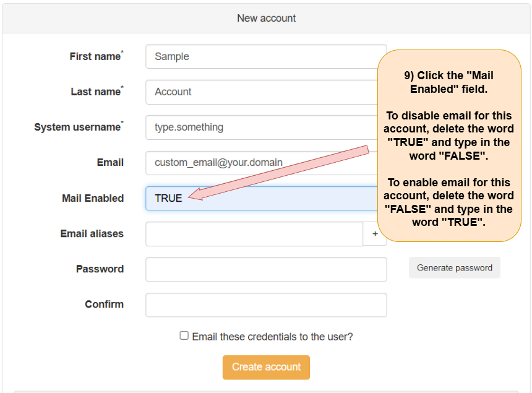Click inside the Password input box

tap(266, 269)
